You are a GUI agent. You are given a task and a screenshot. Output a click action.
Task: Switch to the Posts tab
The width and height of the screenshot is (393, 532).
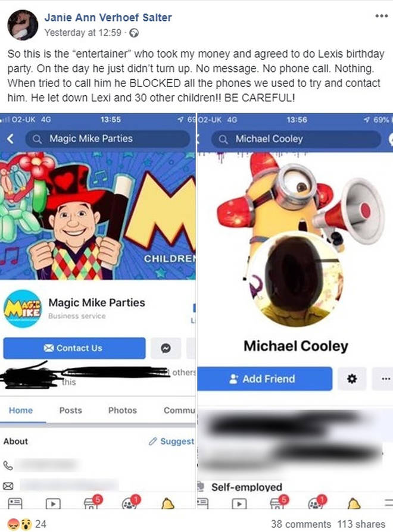click(71, 410)
